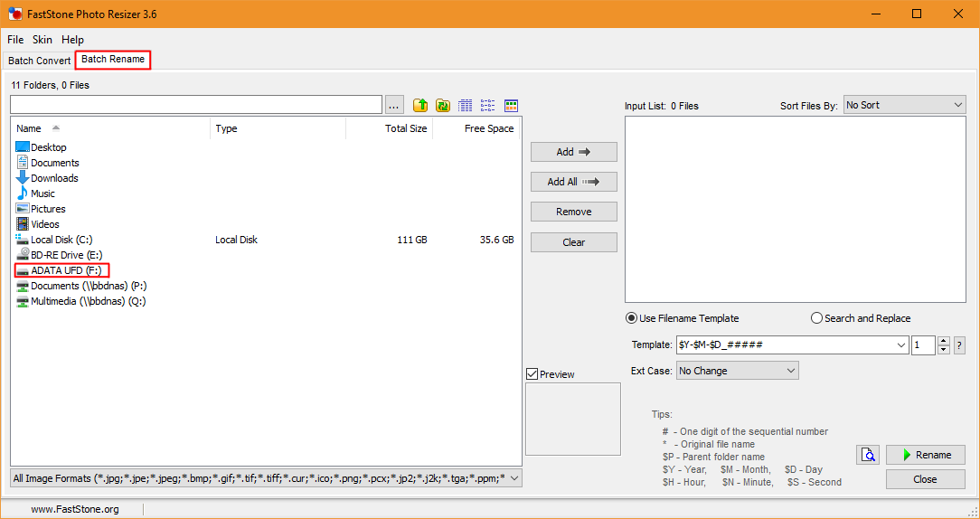Expand the Template dropdown
This screenshot has height=519, width=980.
click(901, 344)
